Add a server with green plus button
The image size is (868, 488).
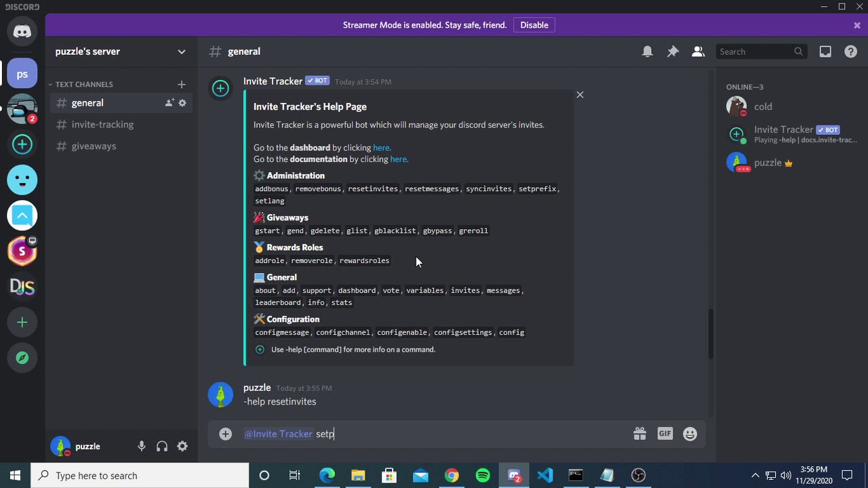(x=22, y=323)
